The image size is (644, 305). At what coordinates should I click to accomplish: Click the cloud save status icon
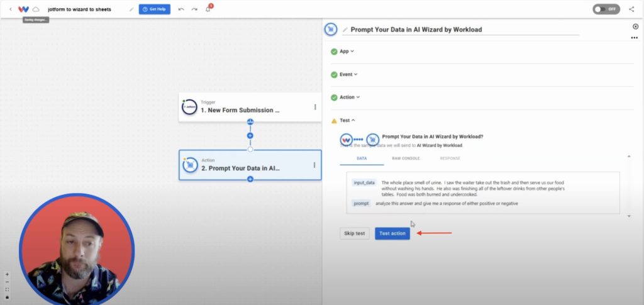[36, 9]
